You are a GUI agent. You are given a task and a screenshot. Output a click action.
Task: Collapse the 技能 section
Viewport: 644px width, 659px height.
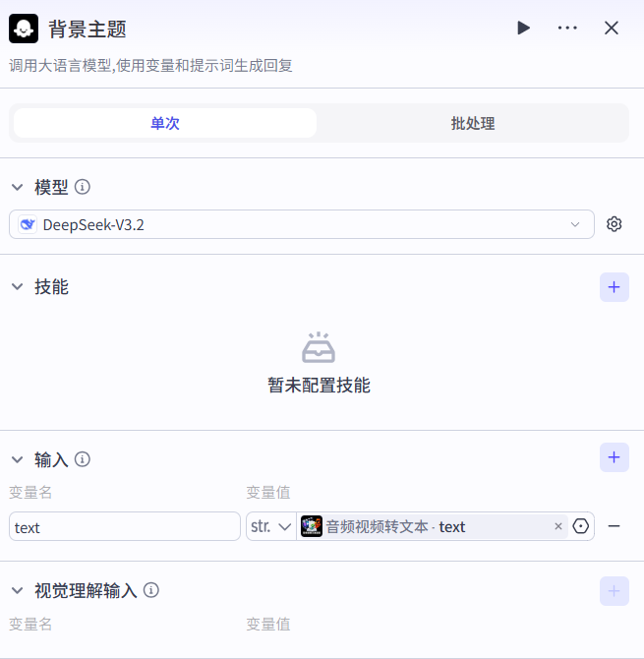click(x=18, y=287)
